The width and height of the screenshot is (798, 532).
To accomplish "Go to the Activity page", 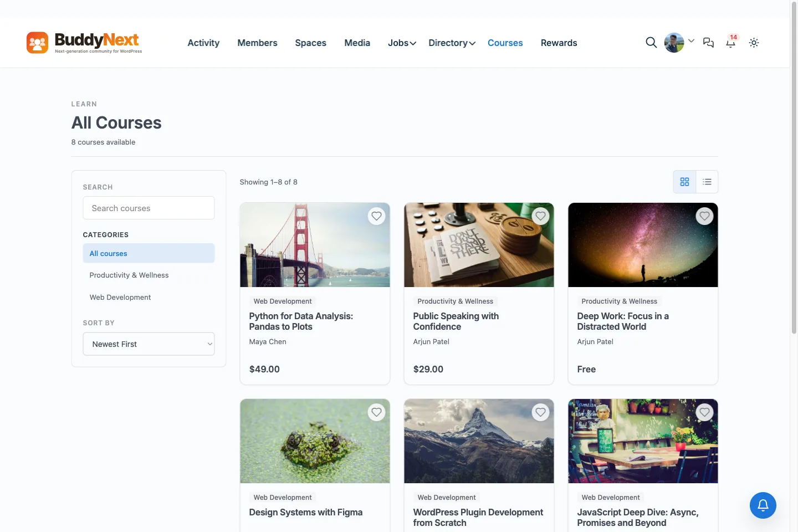I will (203, 43).
